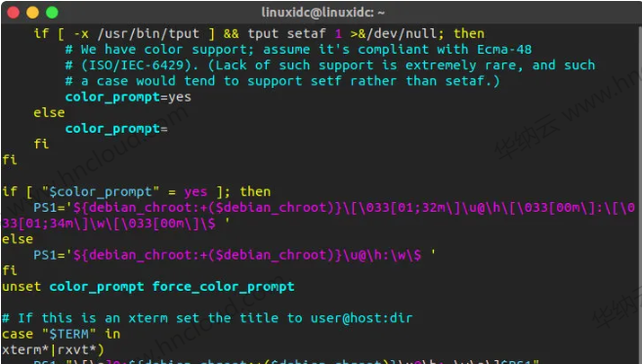Click PS1 line containing 033[01;32m
Screen dimensions: 642x364
pos(334,207)
